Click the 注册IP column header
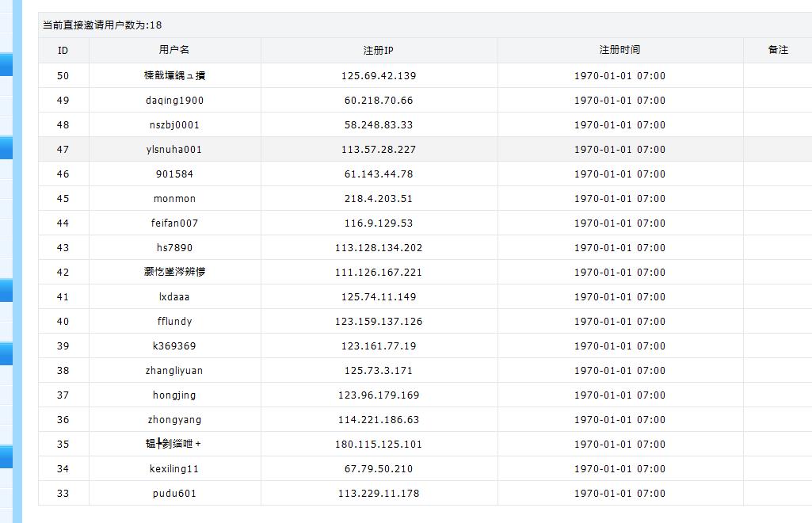Viewport: 812px width, 523px height. pos(379,50)
